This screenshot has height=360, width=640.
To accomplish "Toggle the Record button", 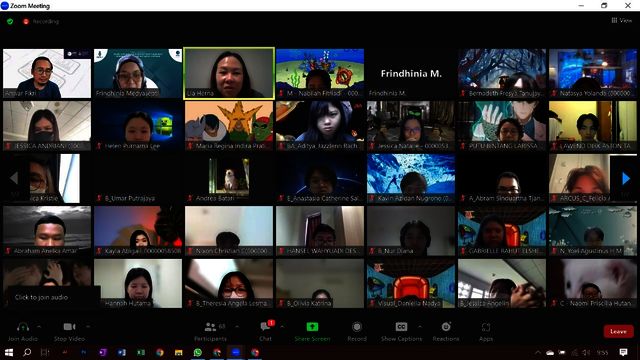I will pyautogui.click(x=357, y=327).
